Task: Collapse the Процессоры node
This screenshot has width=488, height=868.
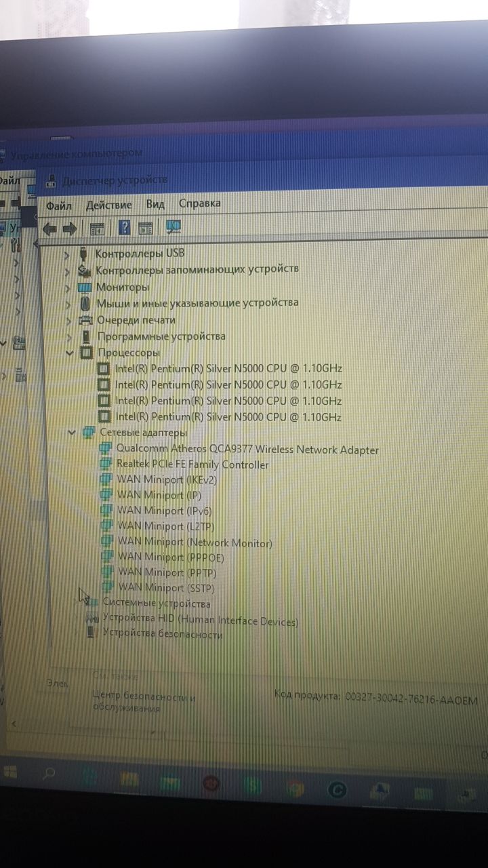Action: [69, 353]
